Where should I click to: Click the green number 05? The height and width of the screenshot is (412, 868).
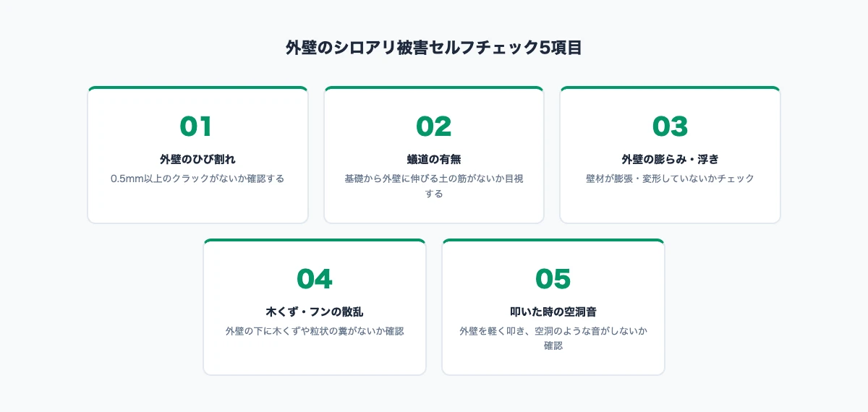pos(553,279)
